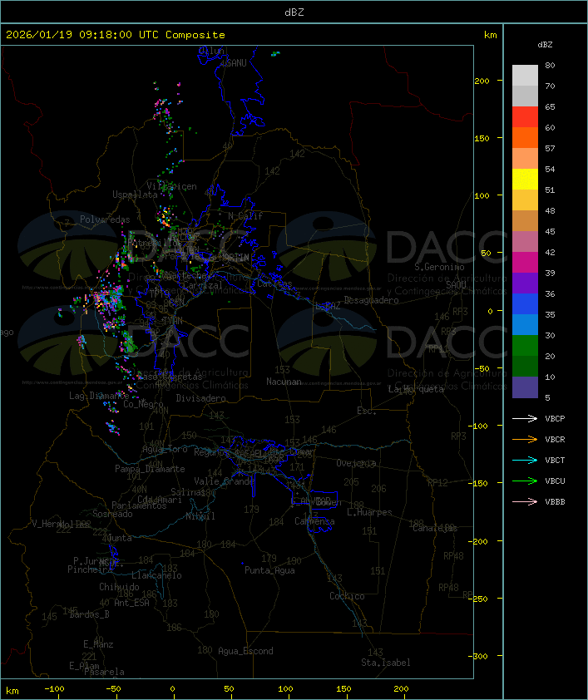The image size is (588, 700).
Task: Click the green VBCU arrow in legend
Action: tap(525, 481)
